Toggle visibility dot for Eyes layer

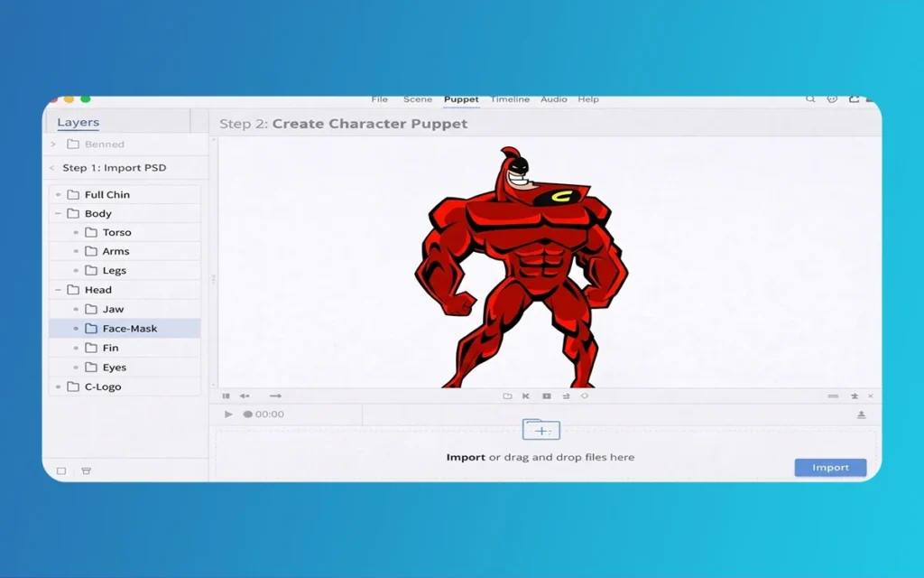(77, 368)
